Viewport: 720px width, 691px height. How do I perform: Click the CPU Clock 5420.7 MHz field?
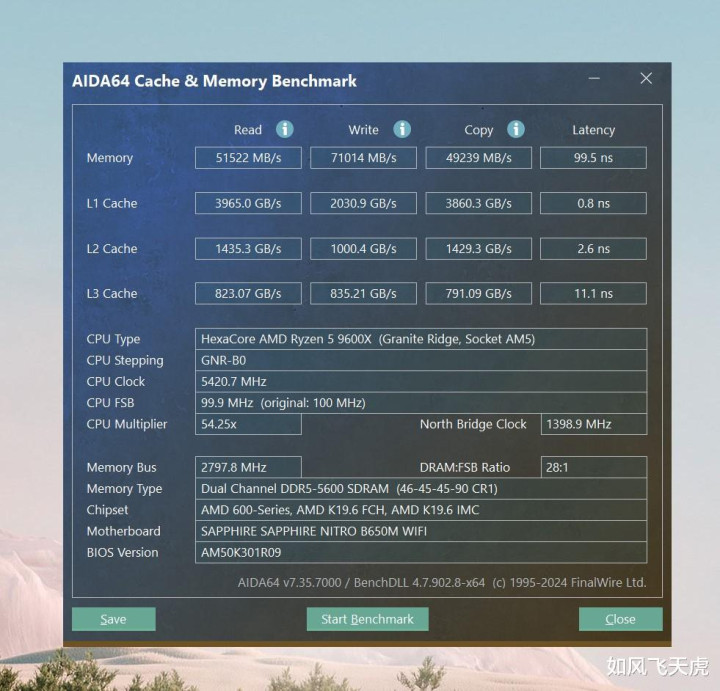[x=421, y=382]
